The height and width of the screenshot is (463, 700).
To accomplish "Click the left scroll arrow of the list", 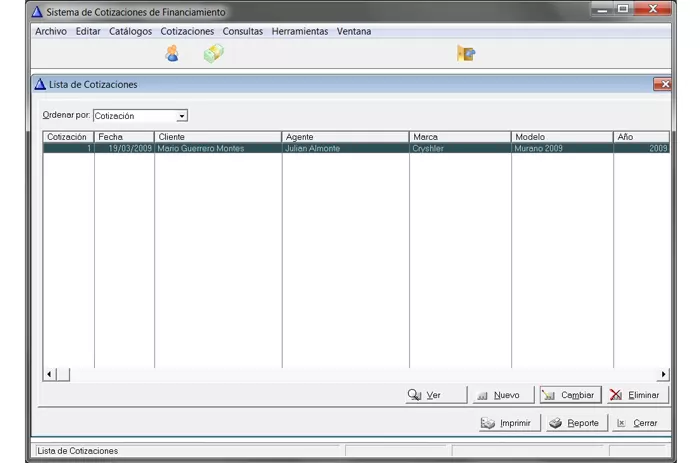I will [49, 374].
